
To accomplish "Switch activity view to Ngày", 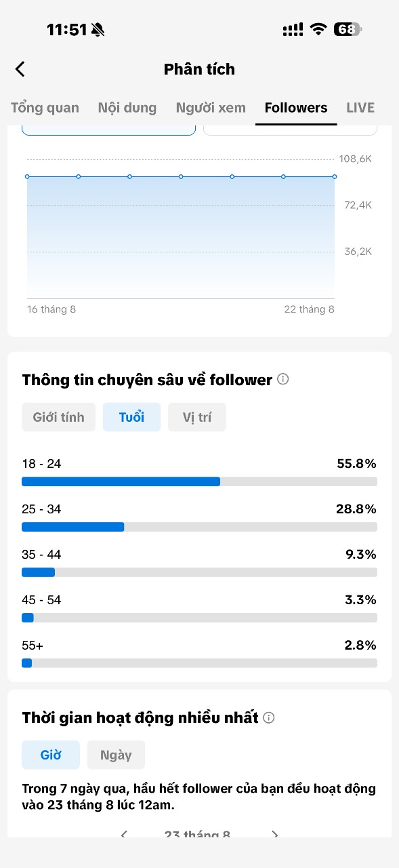I will [116, 755].
